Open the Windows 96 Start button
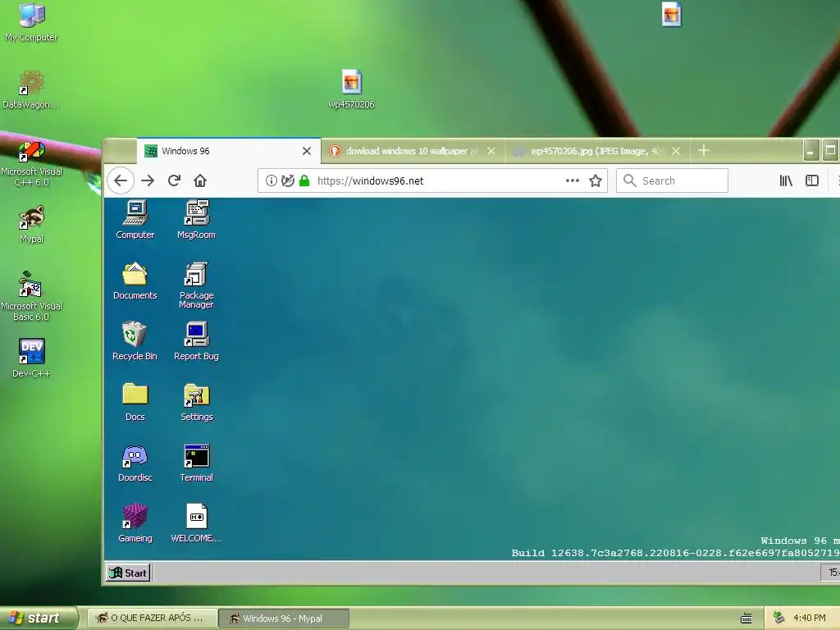The width and height of the screenshot is (840, 630). (128, 573)
